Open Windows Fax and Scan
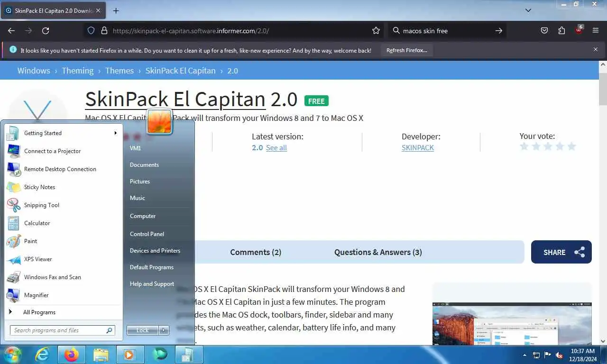This screenshot has width=607, height=364. pos(63,277)
